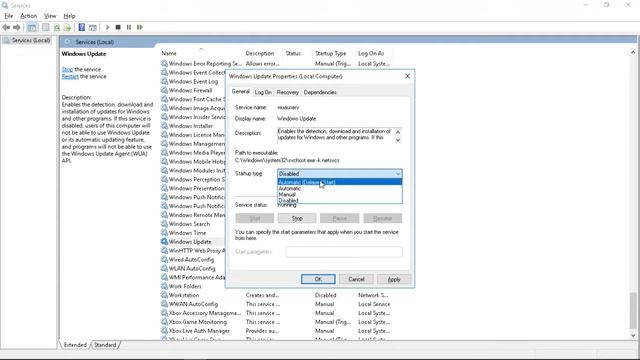Click the Pause Service toolbar icon
Screen dimensions: 640x360
click(x=129, y=27)
